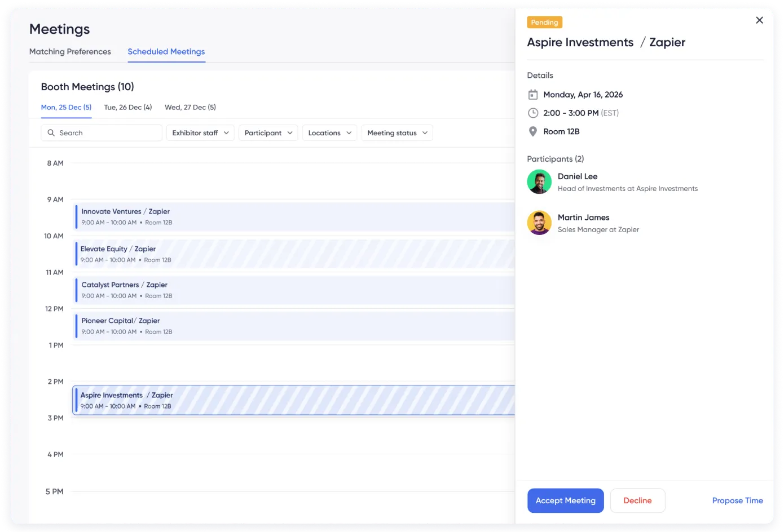Click the 2 PM time label

pos(55,382)
